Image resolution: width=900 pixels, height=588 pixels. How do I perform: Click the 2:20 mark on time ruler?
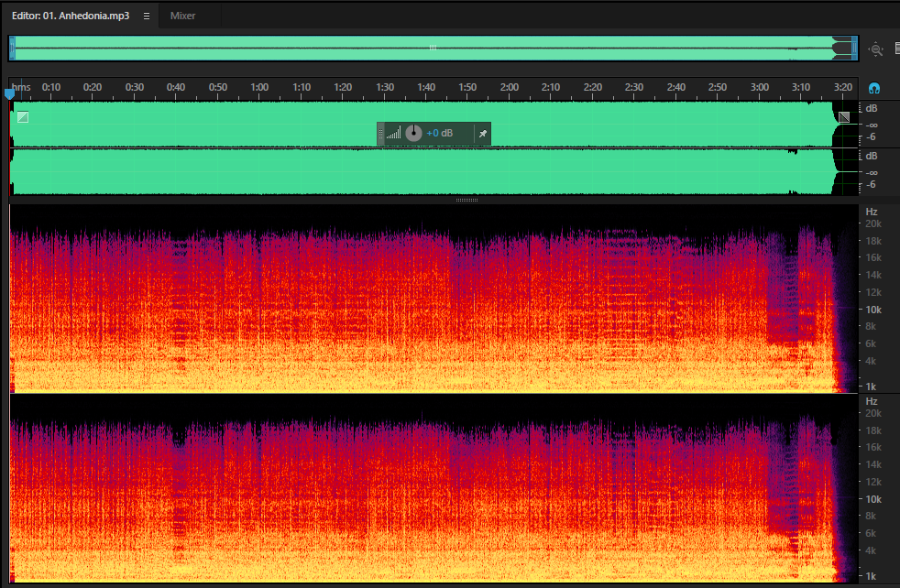(592, 87)
